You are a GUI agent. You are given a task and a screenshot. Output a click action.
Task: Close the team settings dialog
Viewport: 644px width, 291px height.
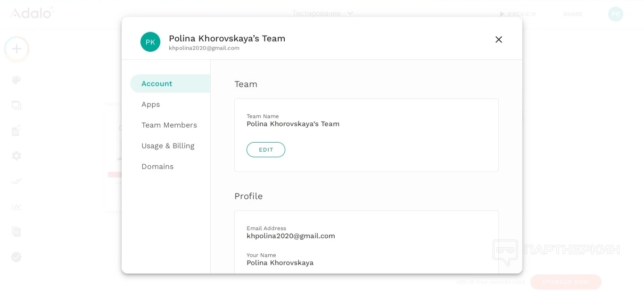coord(498,40)
